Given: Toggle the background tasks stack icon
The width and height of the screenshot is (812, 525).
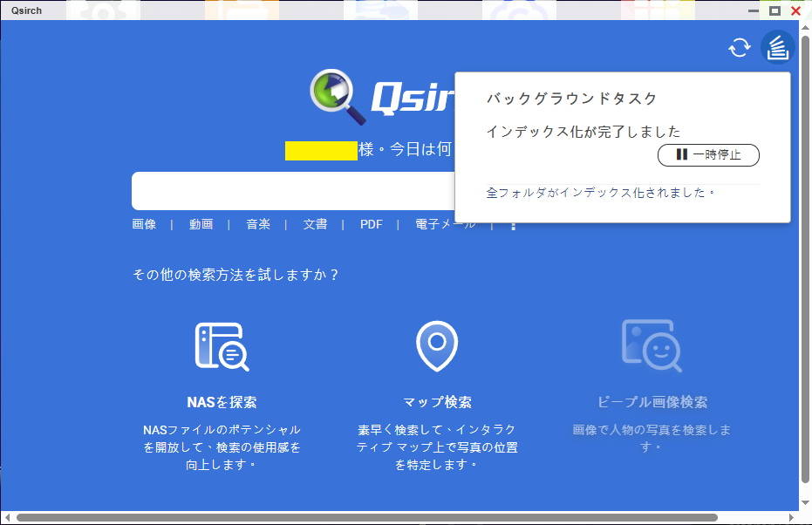Looking at the screenshot, I should tap(777, 48).
